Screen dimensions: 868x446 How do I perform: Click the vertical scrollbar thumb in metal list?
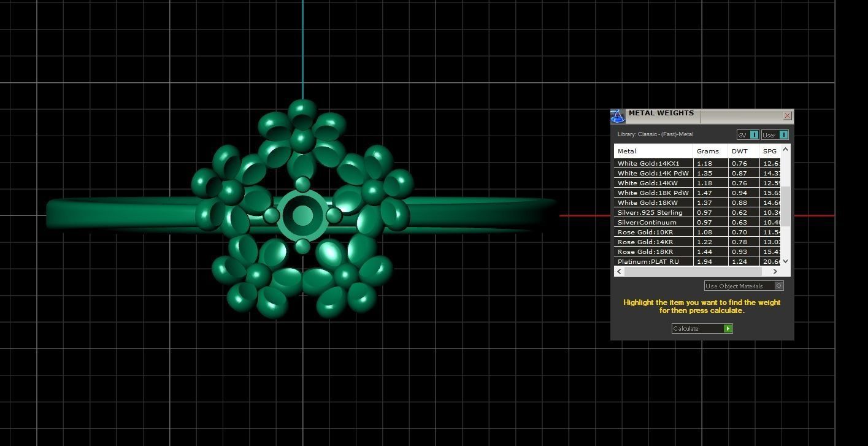pos(786,206)
